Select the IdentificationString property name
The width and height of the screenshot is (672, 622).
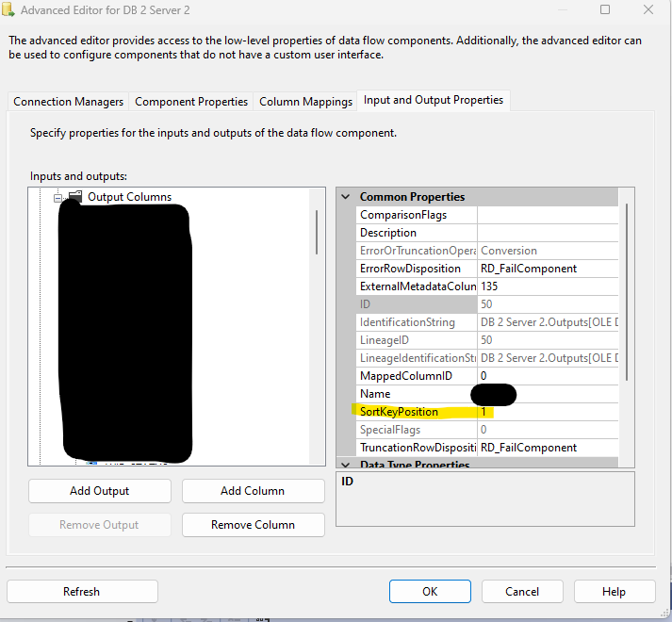(x=417, y=322)
